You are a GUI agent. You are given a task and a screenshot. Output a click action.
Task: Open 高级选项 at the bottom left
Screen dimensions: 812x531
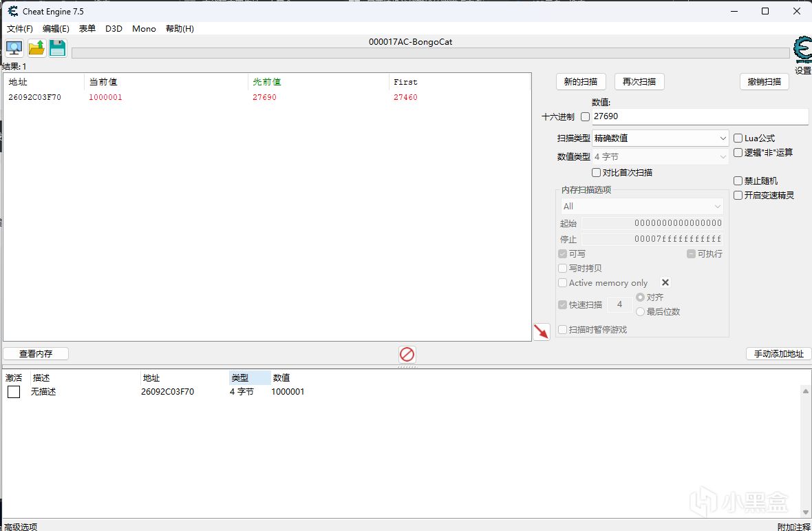pos(20,526)
